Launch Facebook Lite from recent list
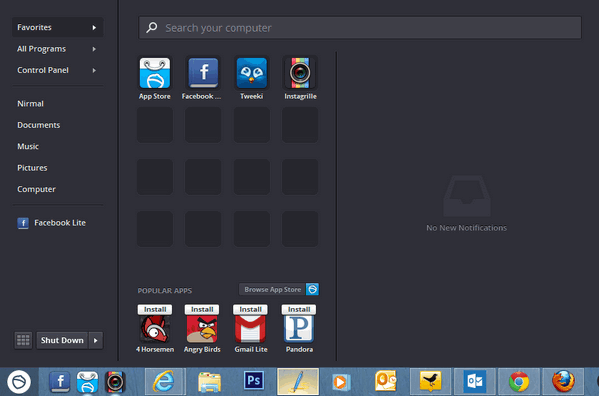Image resolution: width=599 pixels, height=396 pixels. click(x=52, y=223)
